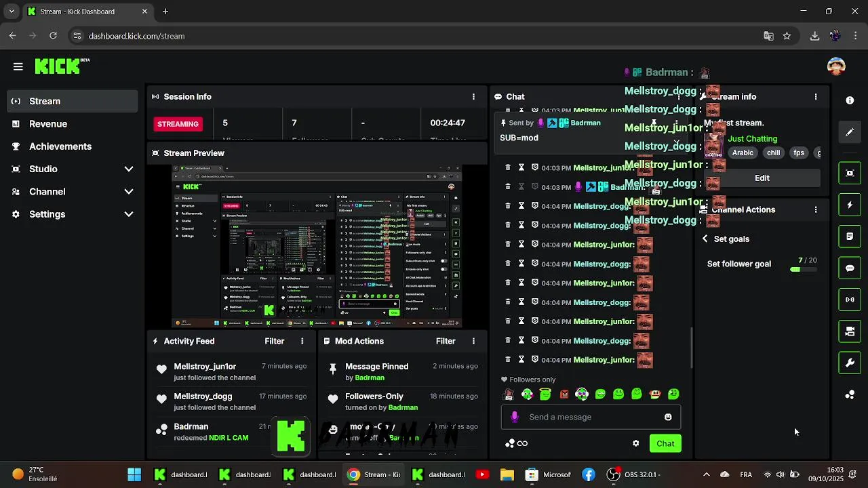Send message with green Chat button

(665, 443)
